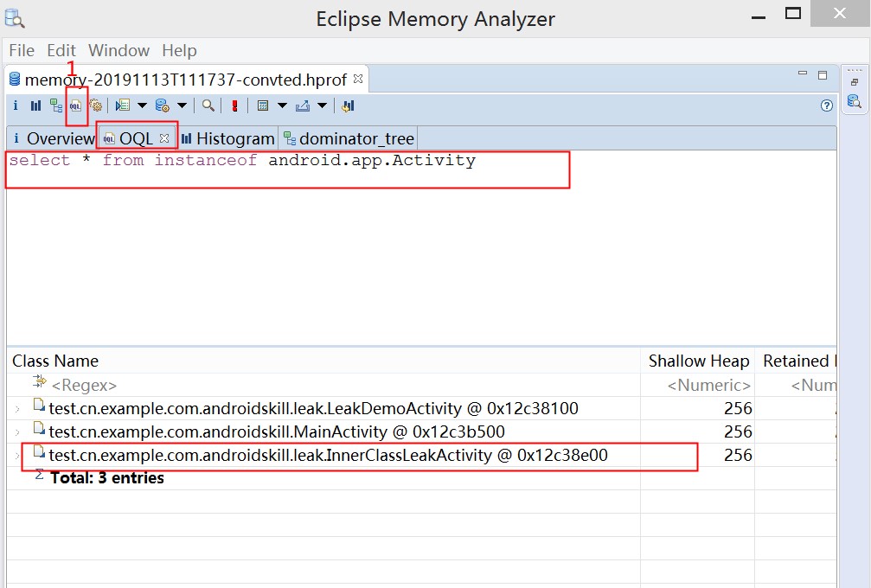Click the 256 shallow heap value for LeakDemoActivity

click(x=738, y=409)
